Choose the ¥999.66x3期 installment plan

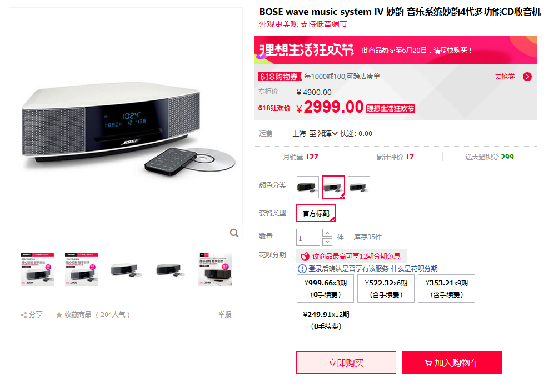325,288
